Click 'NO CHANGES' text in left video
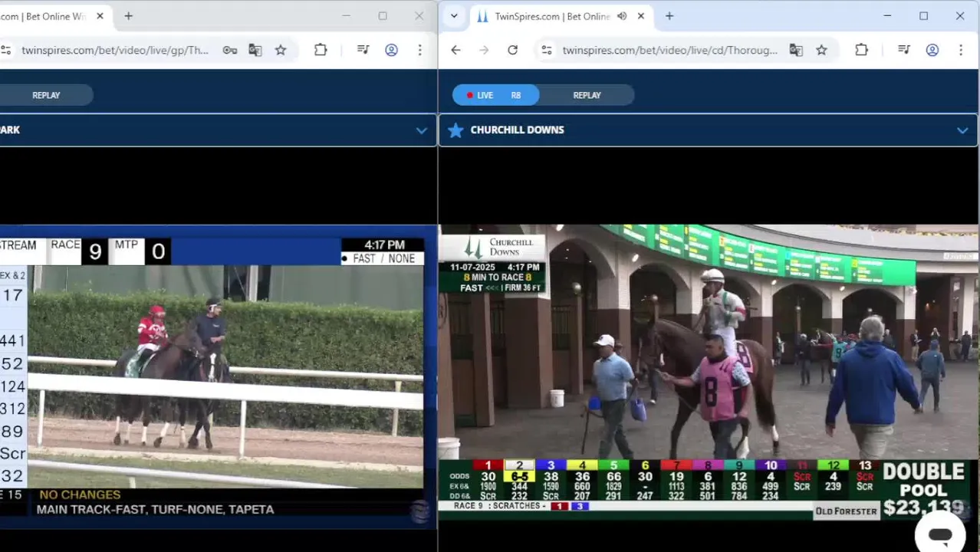Viewport: 980px width, 552px height. point(80,495)
